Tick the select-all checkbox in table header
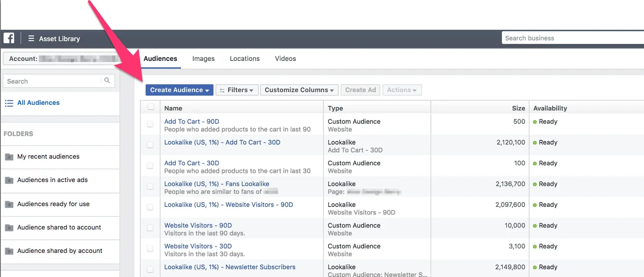The image size is (644, 277). coord(151,107)
